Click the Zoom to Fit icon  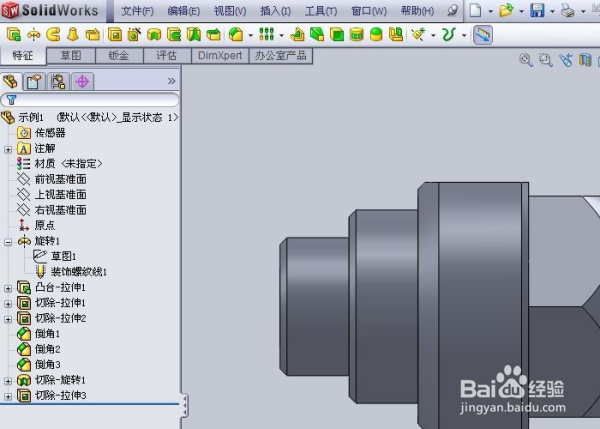tap(526, 60)
